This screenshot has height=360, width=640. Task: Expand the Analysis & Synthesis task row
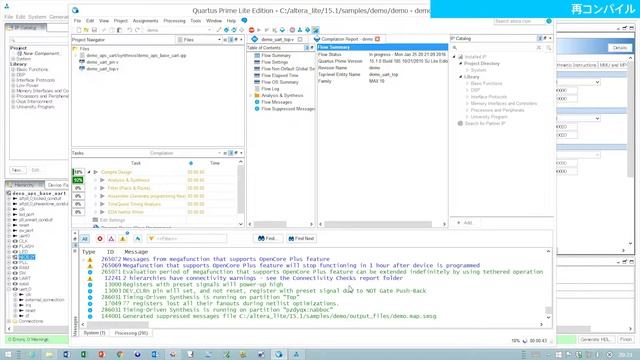(x=96, y=180)
